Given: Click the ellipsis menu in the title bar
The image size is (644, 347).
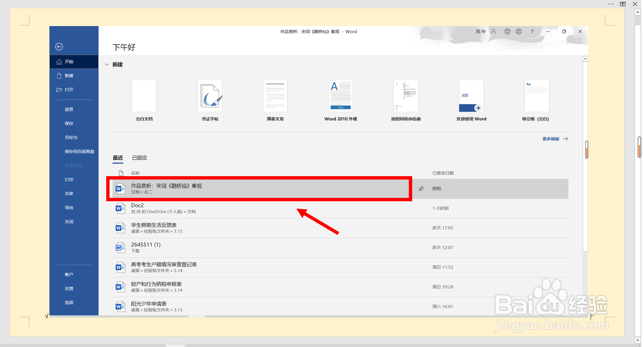Looking at the screenshot, I should click(x=611, y=4).
